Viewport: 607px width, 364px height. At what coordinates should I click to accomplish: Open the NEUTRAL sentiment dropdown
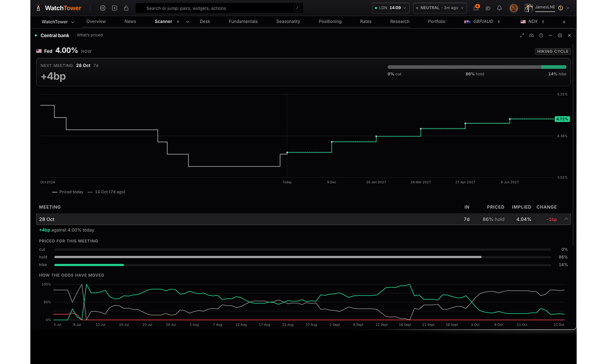[x=440, y=8]
